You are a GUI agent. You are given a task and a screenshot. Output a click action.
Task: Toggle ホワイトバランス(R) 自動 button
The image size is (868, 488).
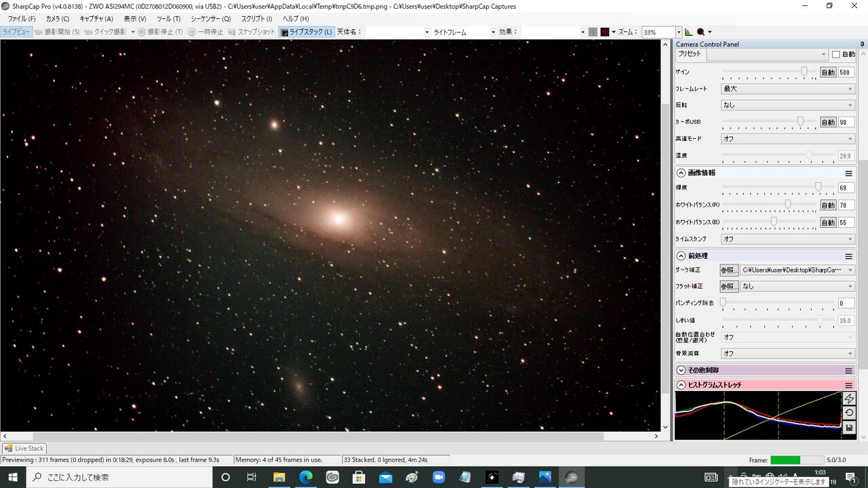[828, 205]
